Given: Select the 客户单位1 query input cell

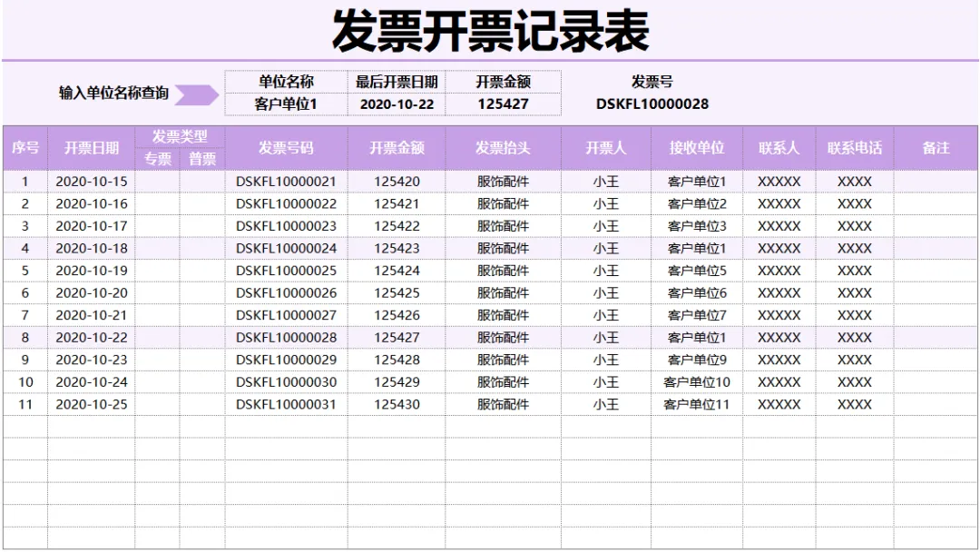Looking at the screenshot, I should click(286, 104).
